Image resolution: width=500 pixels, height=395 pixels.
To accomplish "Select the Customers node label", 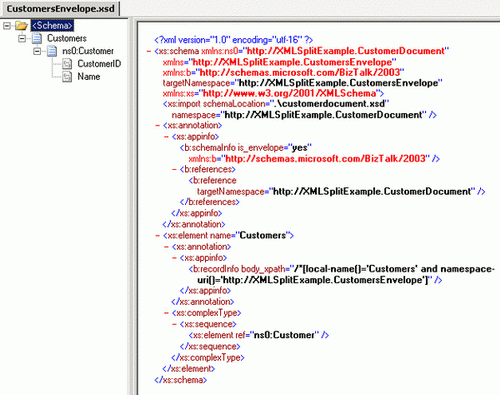I will coord(67,38).
